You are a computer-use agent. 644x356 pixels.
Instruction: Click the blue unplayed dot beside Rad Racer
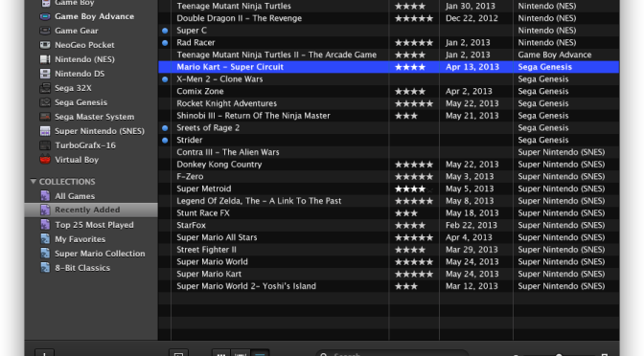click(x=165, y=43)
